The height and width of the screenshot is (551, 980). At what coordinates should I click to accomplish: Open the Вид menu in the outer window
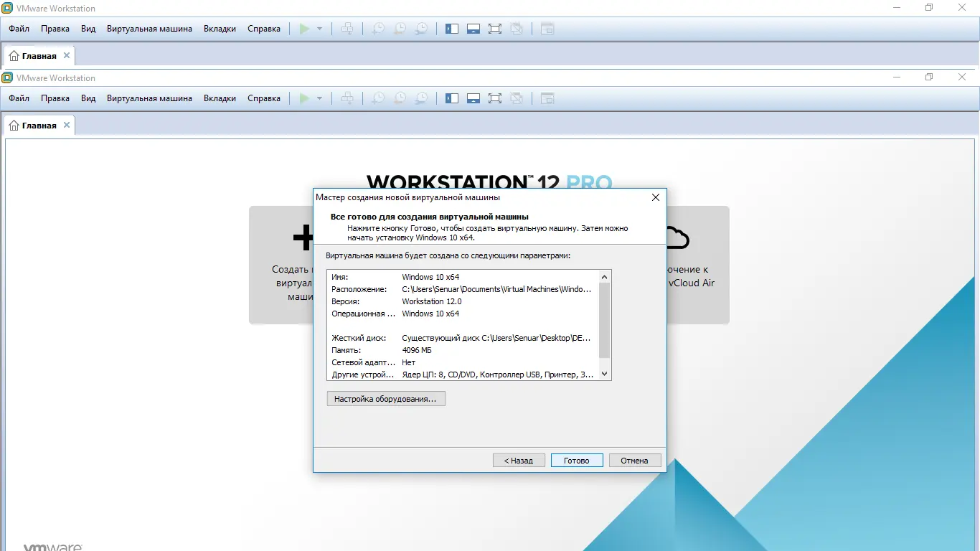point(88,29)
